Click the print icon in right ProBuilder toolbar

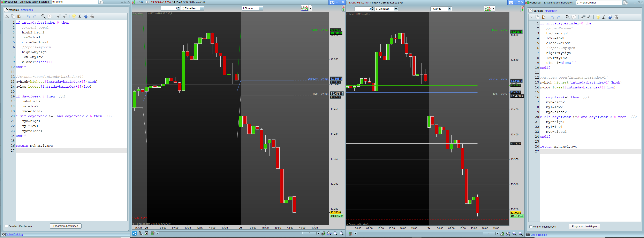[x=616, y=17]
